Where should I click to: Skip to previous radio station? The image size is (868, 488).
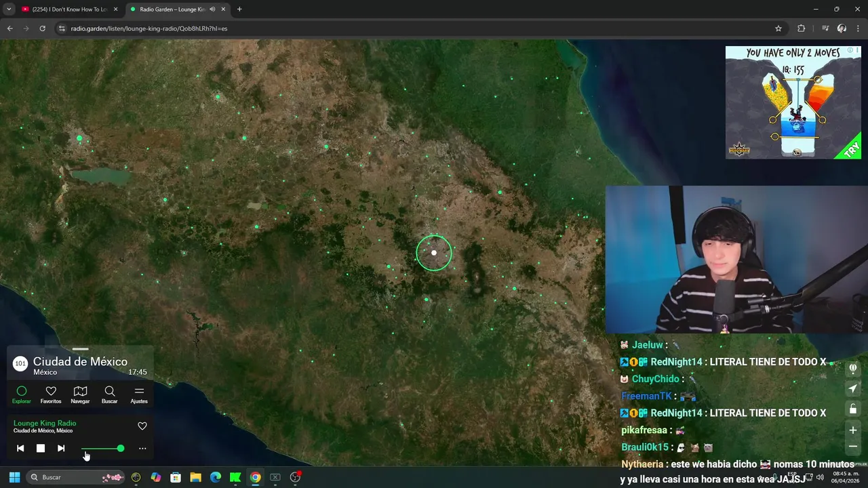20,448
